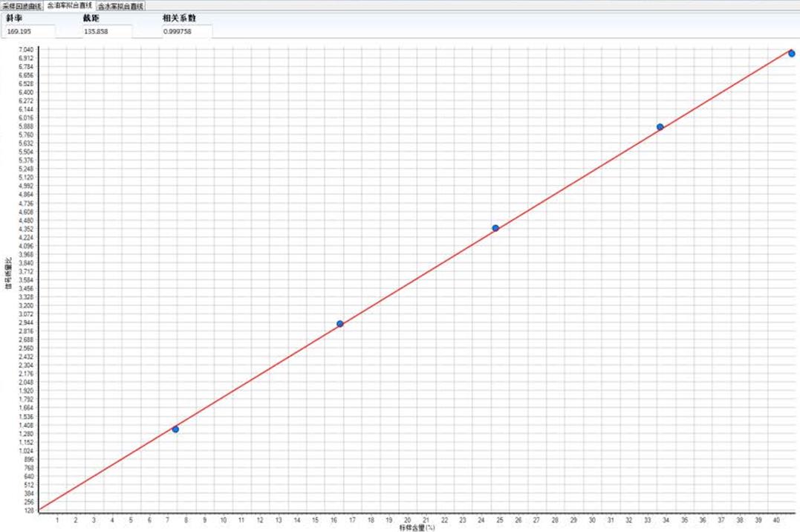800x532 pixels.
Task: Select the 含油率拟合直线 tab
Action: point(70,5)
